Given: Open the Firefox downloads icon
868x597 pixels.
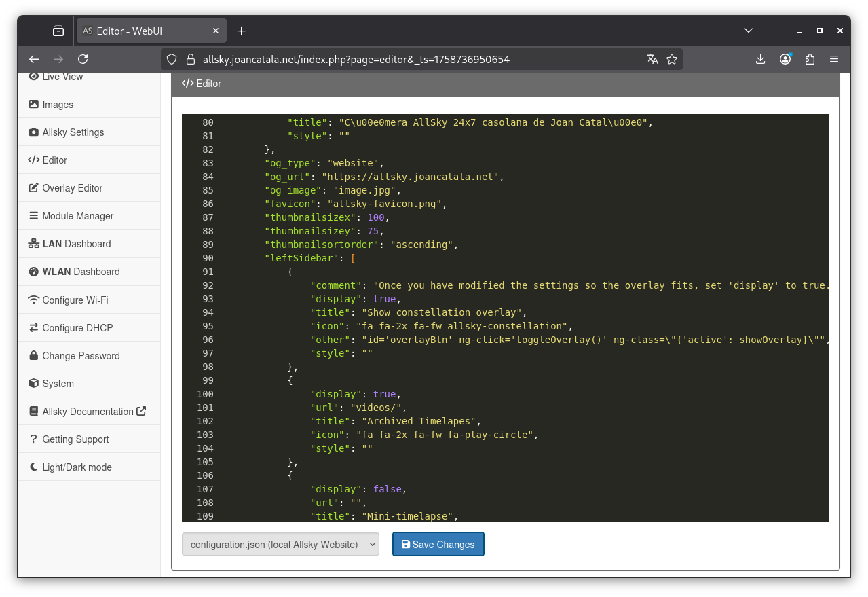Looking at the screenshot, I should (760, 59).
